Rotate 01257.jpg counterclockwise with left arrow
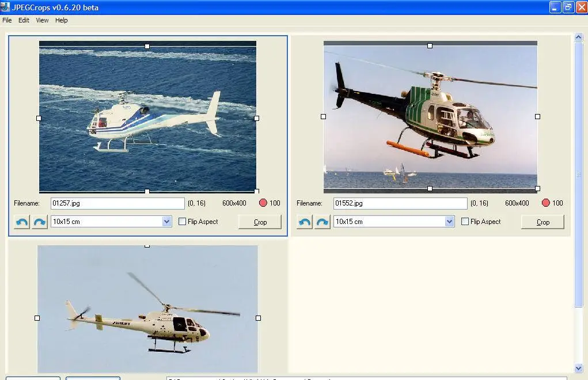Screen dimensions: 588x380 (x=22, y=222)
